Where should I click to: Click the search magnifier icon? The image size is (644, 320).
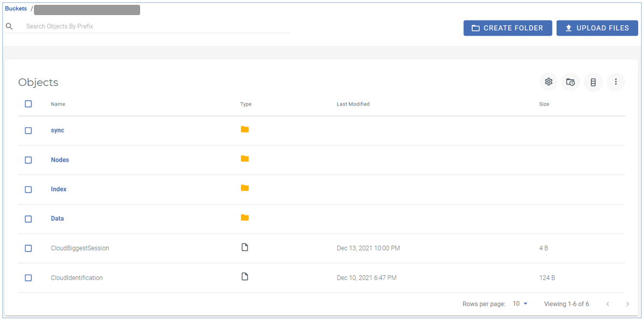(9, 26)
